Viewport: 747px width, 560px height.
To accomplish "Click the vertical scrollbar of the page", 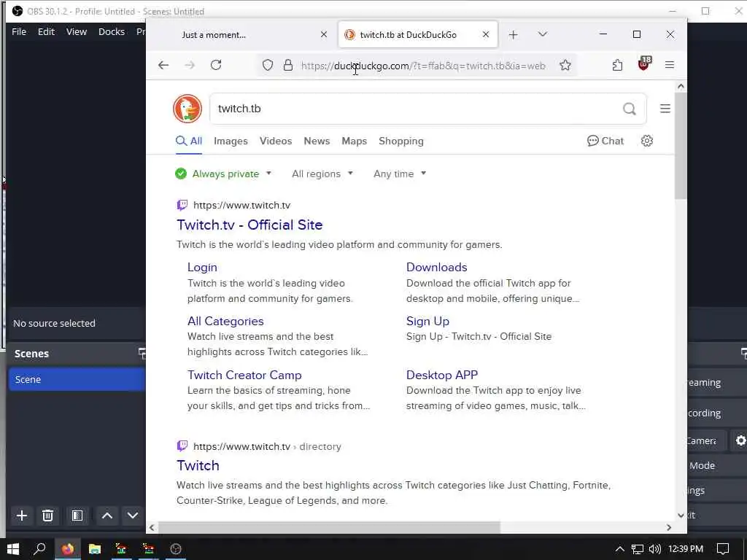I will [x=681, y=146].
